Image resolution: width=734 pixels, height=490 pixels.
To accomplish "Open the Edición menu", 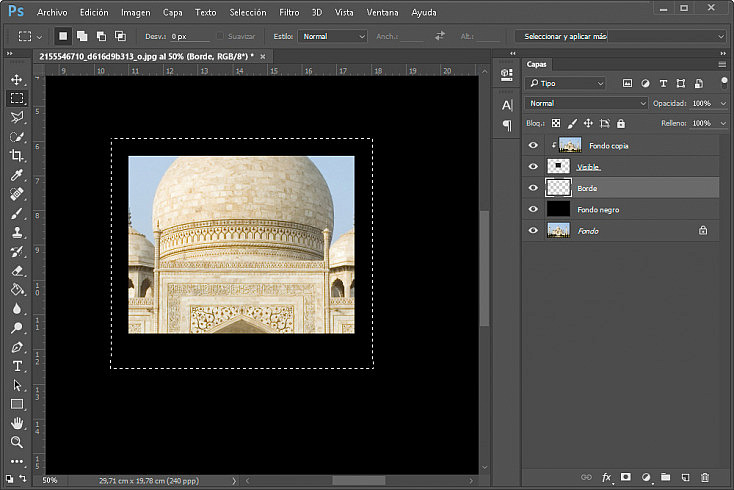I will click(94, 13).
